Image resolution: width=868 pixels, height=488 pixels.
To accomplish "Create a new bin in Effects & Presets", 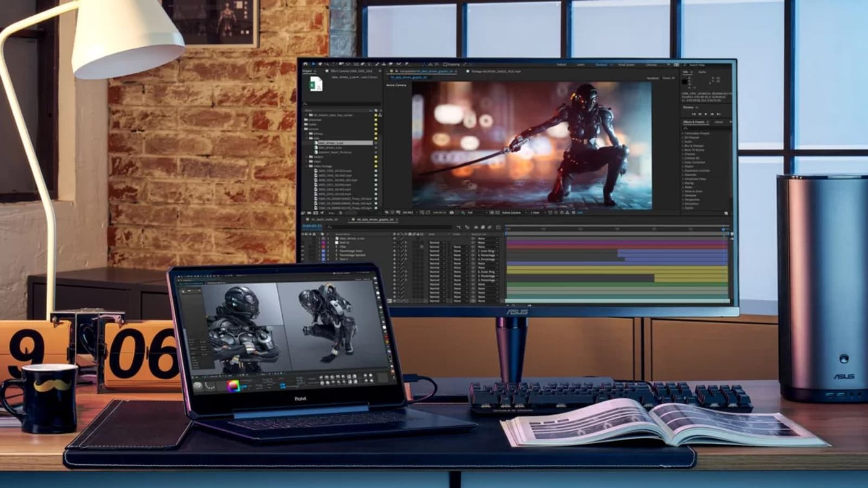I will [x=726, y=213].
